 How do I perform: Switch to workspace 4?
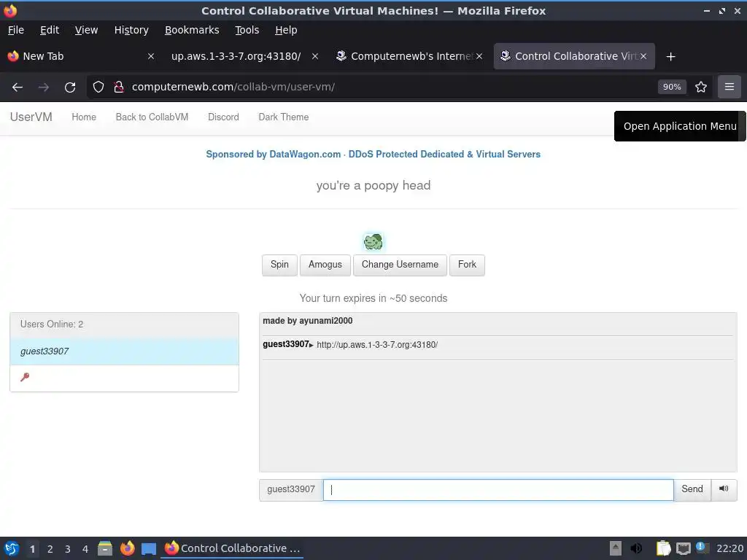point(85,549)
